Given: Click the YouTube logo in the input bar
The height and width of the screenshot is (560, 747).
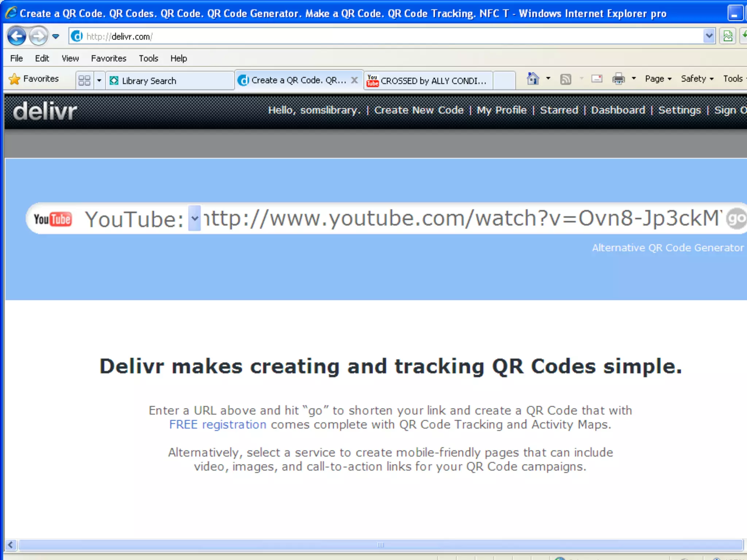Looking at the screenshot, I should (x=53, y=219).
